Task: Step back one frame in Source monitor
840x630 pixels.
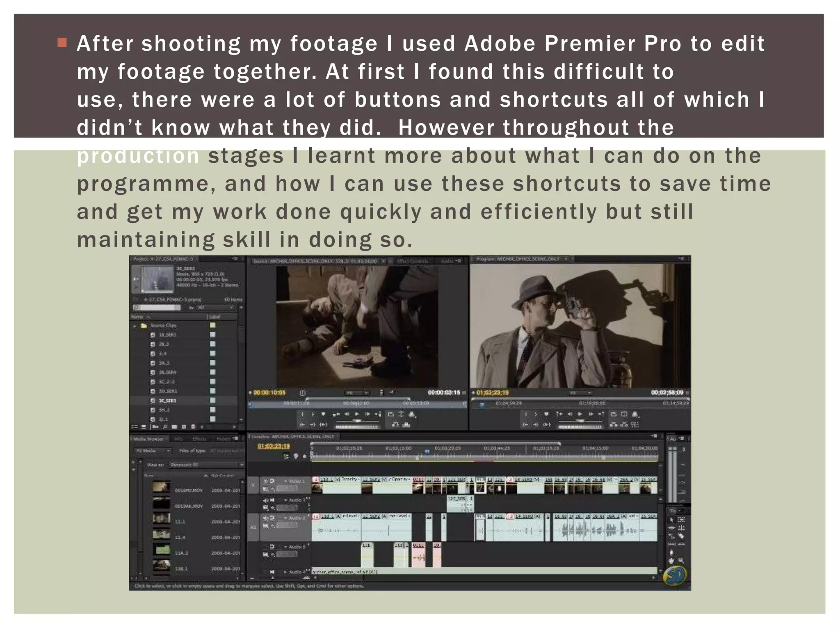Action: click(x=347, y=414)
